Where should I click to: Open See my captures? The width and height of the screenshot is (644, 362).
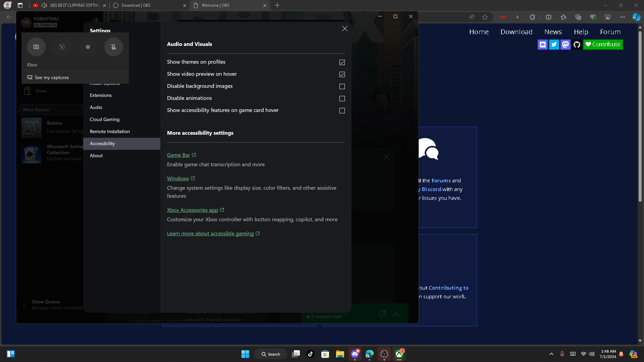[x=48, y=77]
